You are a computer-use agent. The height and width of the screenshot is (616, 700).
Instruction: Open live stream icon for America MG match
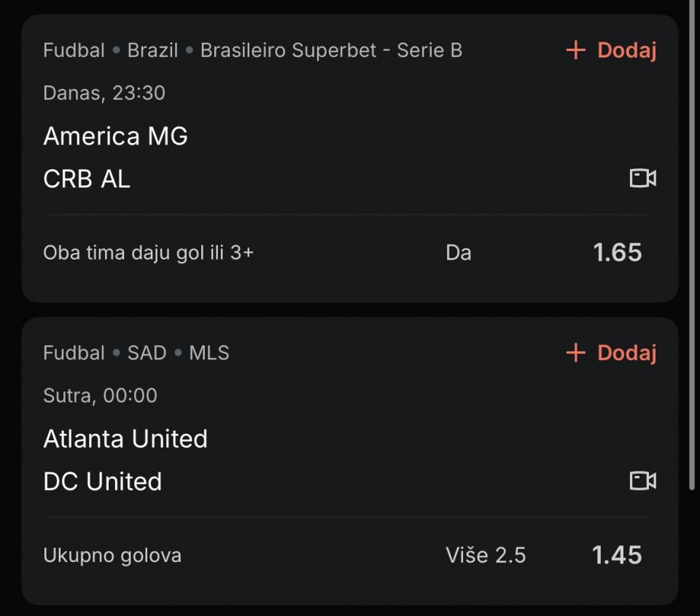coord(642,178)
